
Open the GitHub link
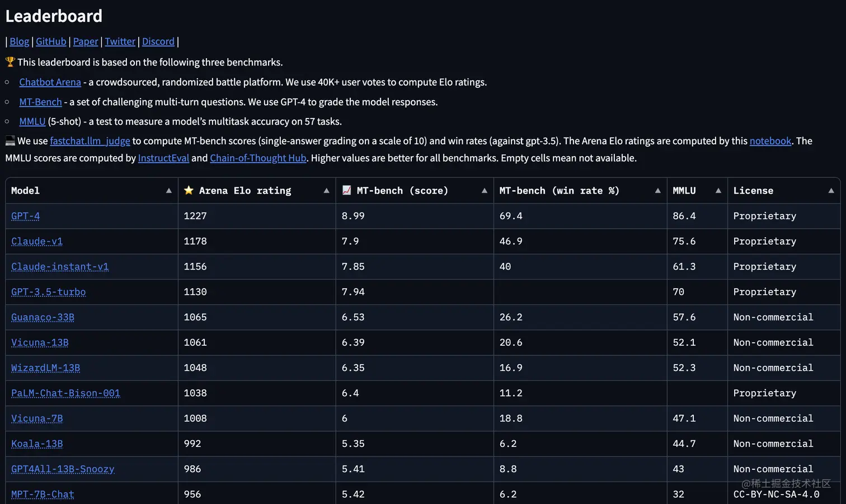[51, 41]
